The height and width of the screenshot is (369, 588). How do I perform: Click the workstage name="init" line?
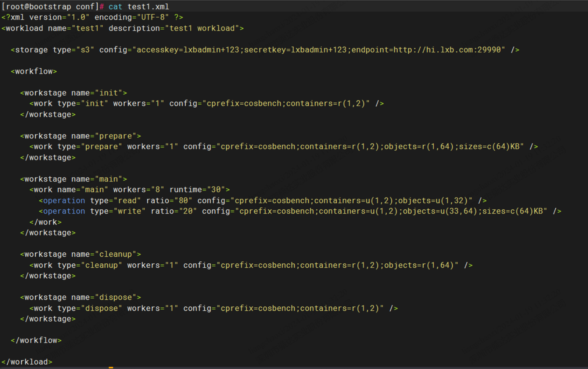pos(73,93)
